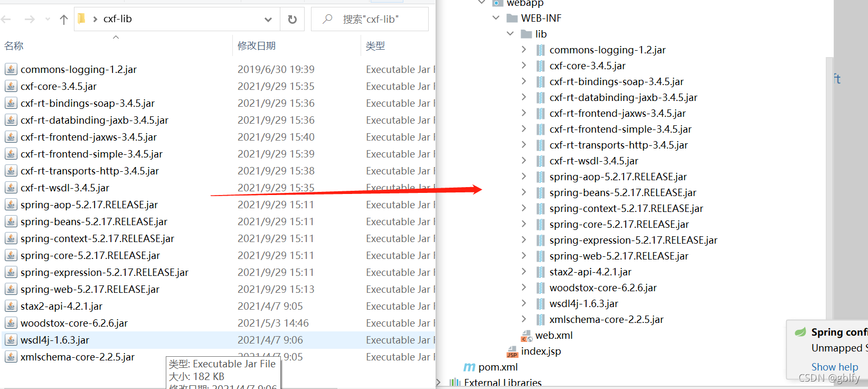
Task: Expand cxf-rt-frontend-simple-3.4.5.jar in project tree
Action: coord(524,129)
